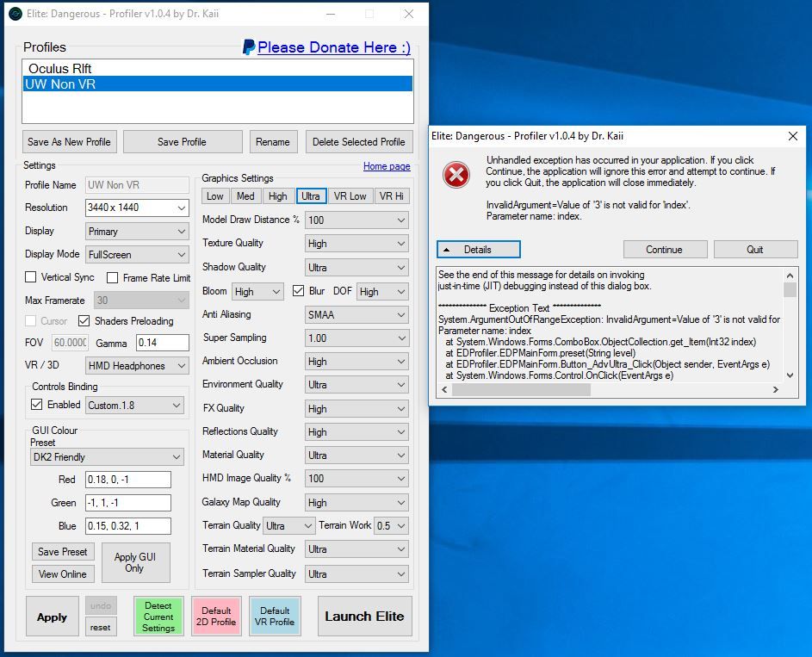This screenshot has height=657, width=812.
Task: Select the Low graphics preset
Action: pyautogui.click(x=214, y=196)
